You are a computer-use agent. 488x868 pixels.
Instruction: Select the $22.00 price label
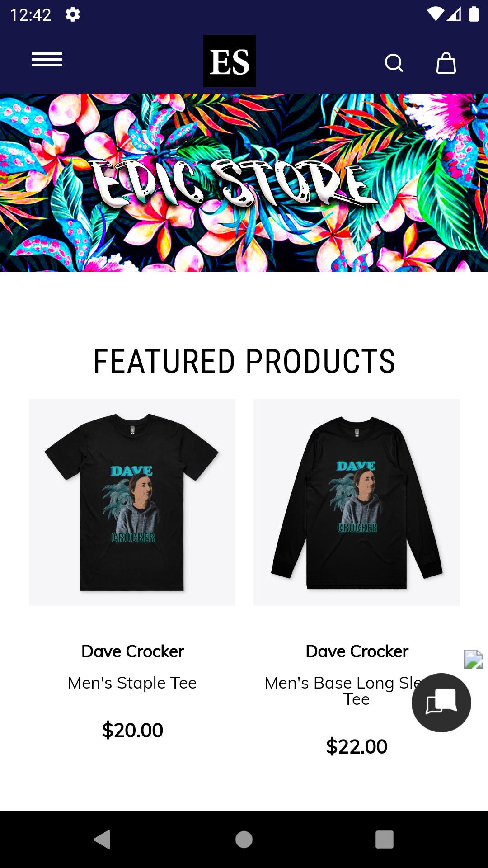(357, 746)
